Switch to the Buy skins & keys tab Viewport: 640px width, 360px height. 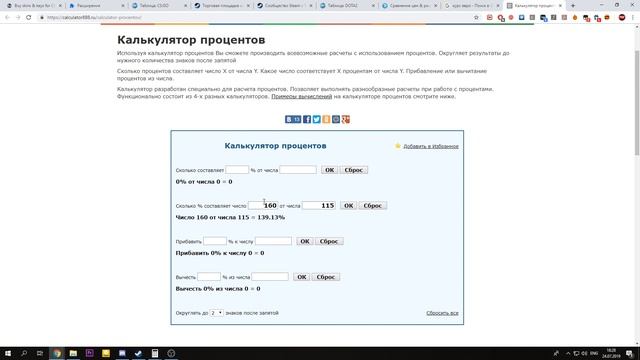click(x=33, y=6)
